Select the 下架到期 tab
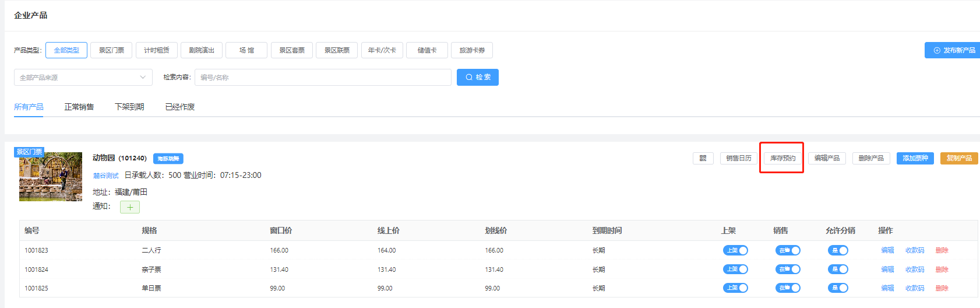 pos(129,107)
